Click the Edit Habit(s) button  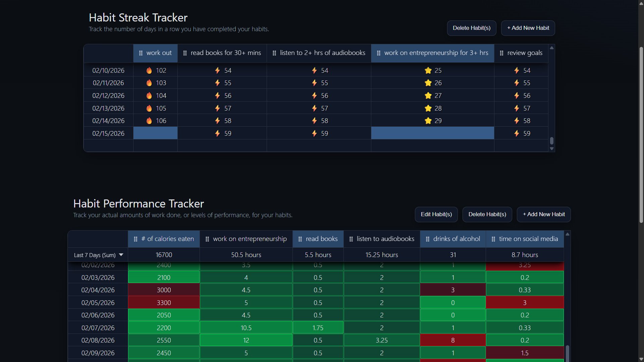coord(436,214)
